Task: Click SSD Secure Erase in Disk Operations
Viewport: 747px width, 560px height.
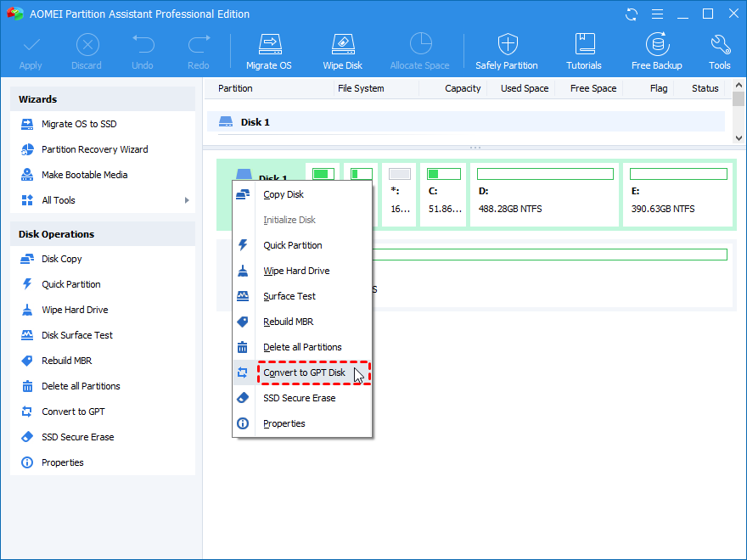Action: pos(77,437)
